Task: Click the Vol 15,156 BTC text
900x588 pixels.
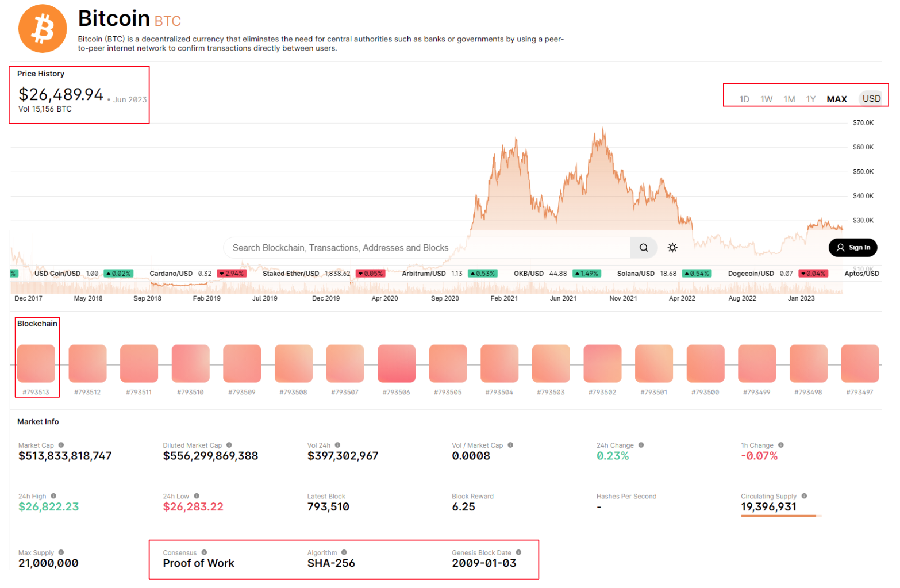Action: click(45, 109)
